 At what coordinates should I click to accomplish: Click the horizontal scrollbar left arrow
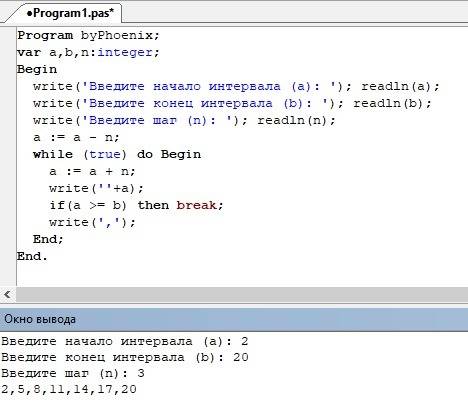coord(7,294)
